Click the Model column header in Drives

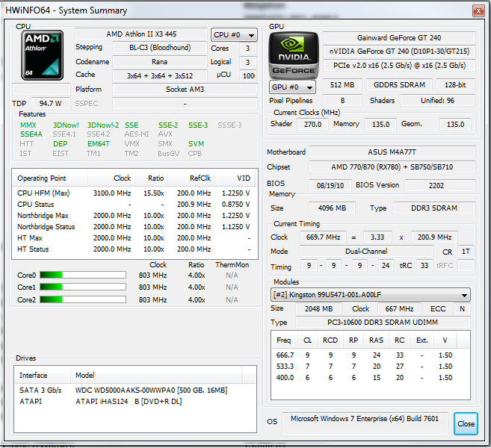click(x=156, y=375)
